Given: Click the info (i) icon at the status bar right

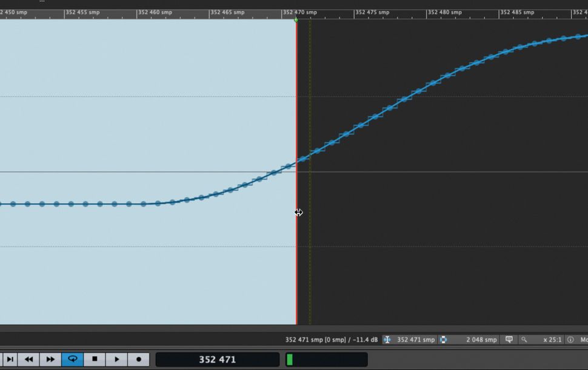Looking at the screenshot, I should [x=570, y=340].
